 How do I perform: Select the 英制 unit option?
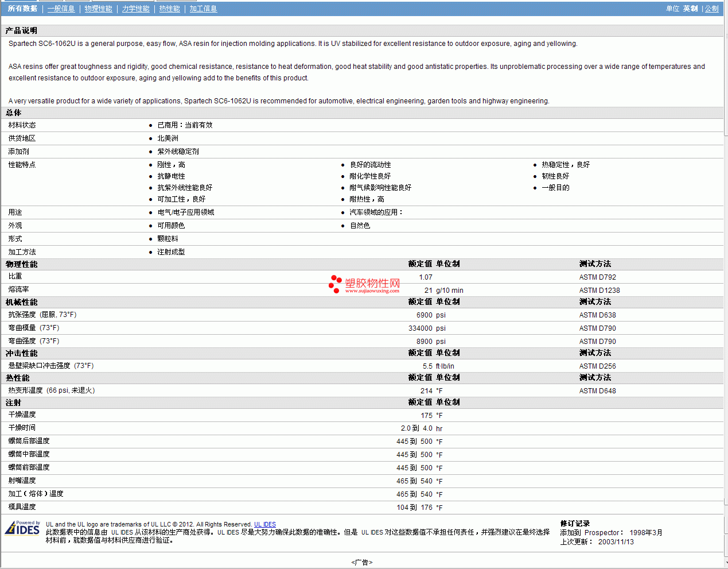point(690,9)
